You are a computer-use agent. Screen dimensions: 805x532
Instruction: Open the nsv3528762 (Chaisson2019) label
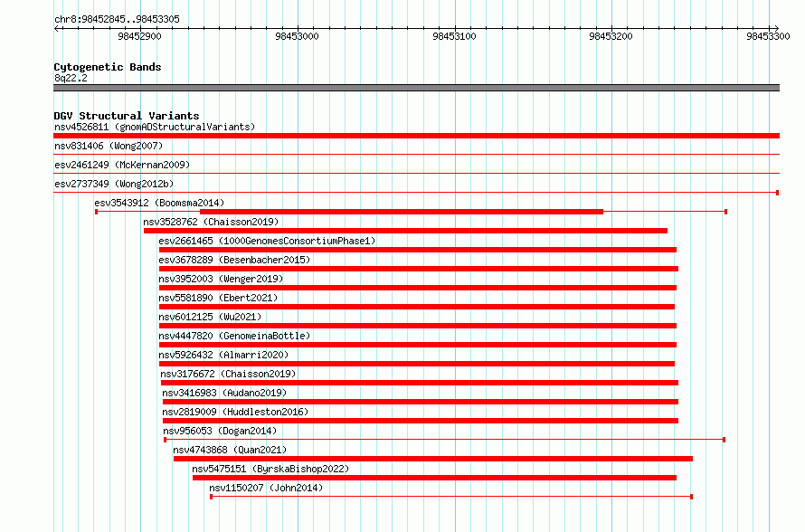211,222
